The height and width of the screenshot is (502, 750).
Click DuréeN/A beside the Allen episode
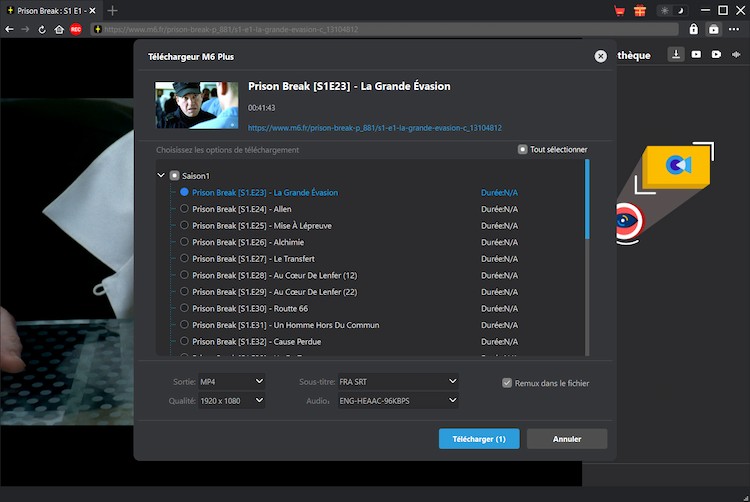499,209
